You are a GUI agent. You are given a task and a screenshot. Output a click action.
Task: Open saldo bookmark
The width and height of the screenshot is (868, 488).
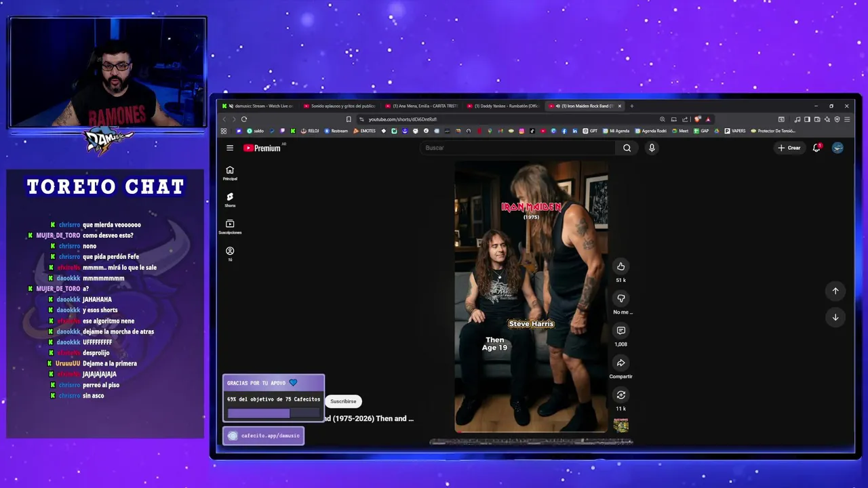(x=255, y=131)
